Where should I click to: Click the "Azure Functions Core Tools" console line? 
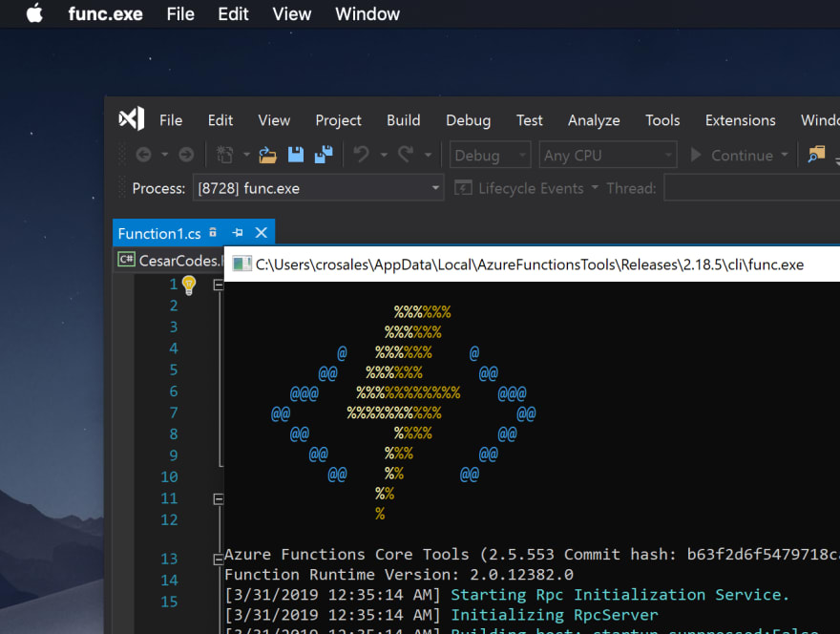pyautogui.click(x=532, y=554)
